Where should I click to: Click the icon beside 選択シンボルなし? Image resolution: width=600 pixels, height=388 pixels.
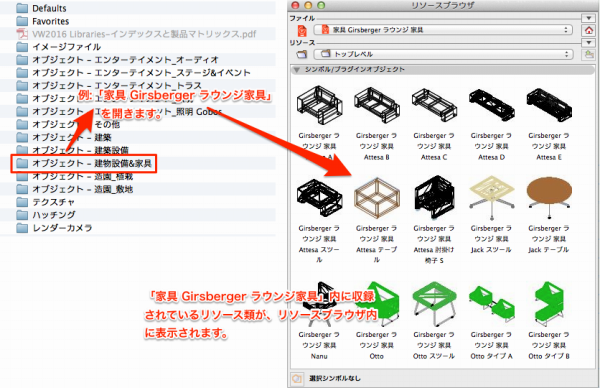pos(297,378)
